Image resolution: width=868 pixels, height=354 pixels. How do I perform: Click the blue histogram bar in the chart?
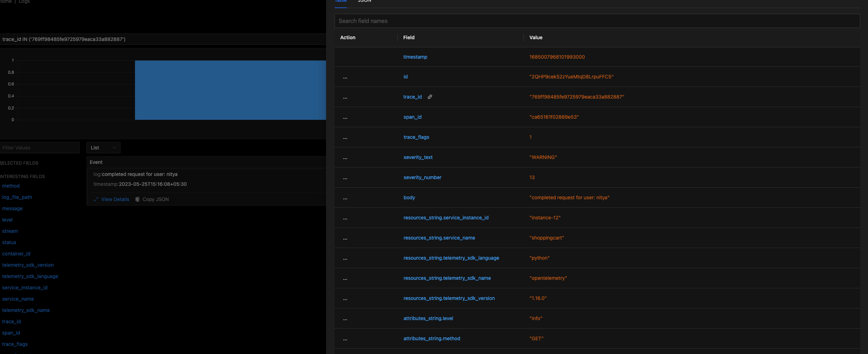[x=230, y=90]
